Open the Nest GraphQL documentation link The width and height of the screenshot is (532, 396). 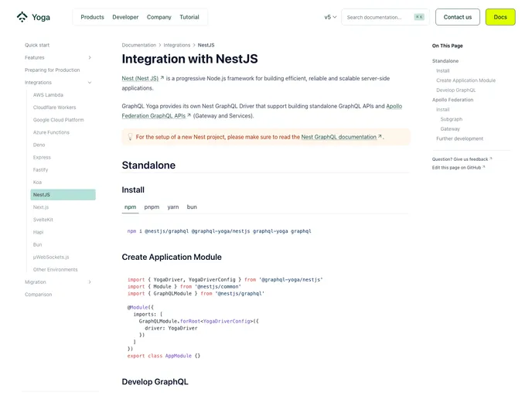[x=341, y=137]
